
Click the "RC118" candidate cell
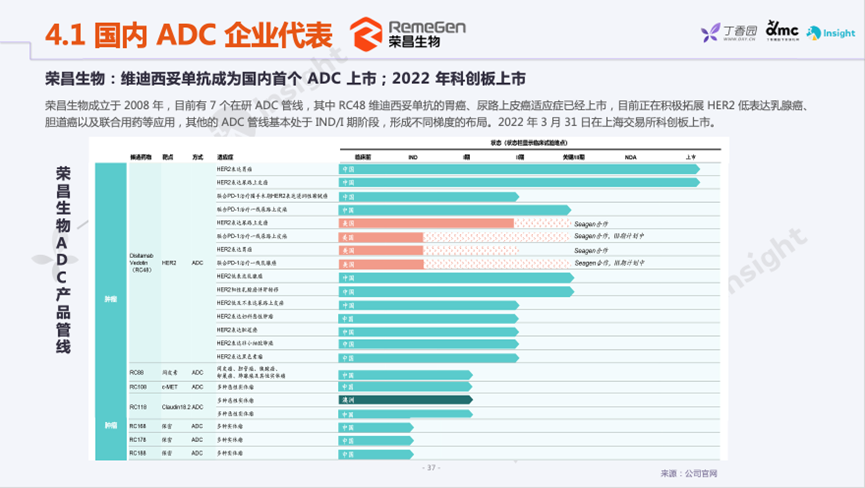(x=138, y=407)
